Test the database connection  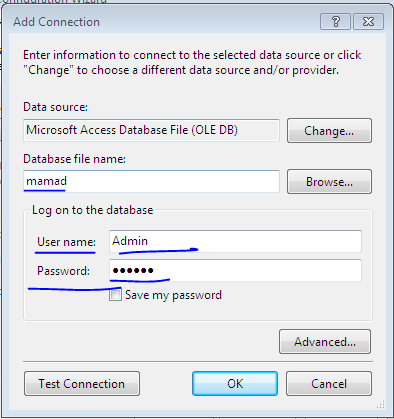click(x=82, y=384)
